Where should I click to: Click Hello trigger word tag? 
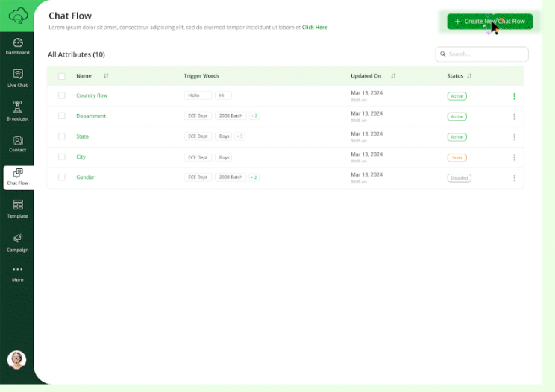pos(198,95)
